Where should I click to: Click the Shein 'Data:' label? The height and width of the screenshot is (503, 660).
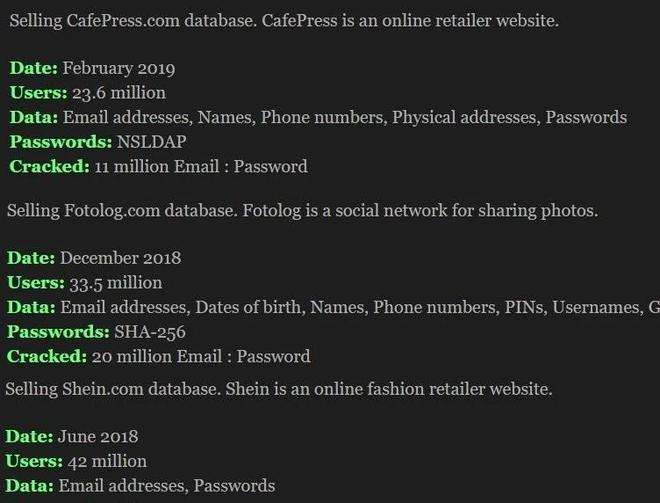click(29, 486)
